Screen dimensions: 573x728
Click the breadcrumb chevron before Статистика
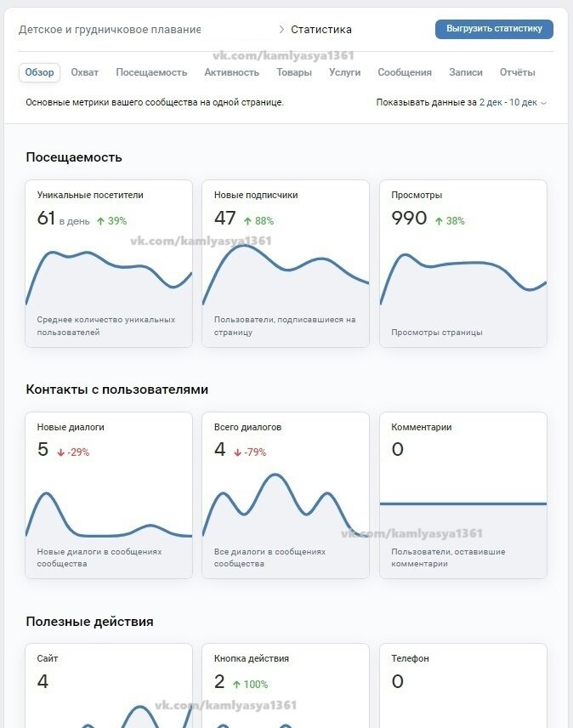(x=281, y=30)
